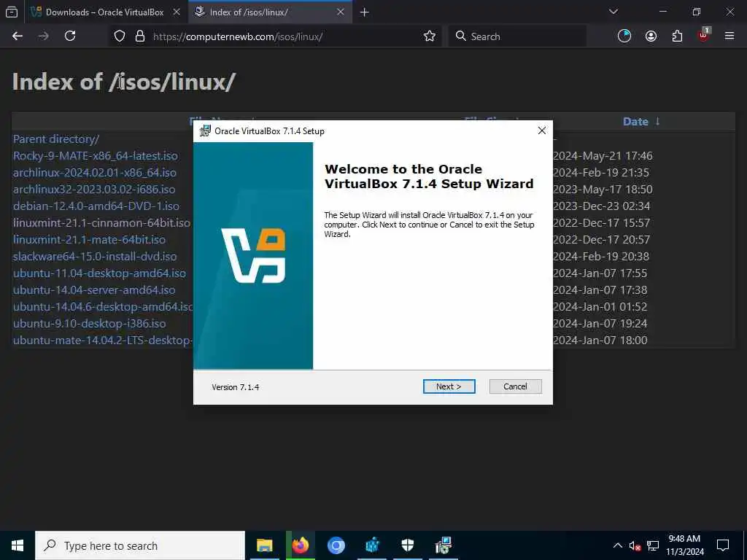Close the VirtualBox Setup dialog
This screenshot has height=560, width=747.
(542, 131)
